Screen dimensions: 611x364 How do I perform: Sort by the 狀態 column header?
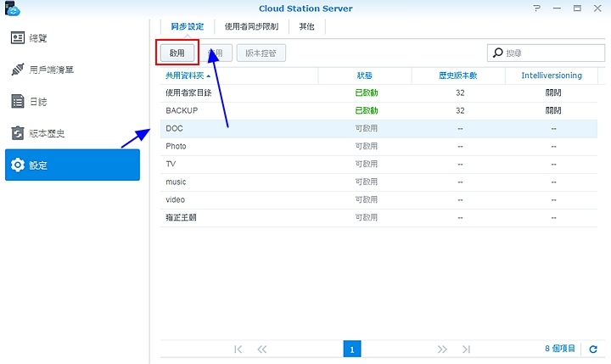pyautogui.click(x=365, y=76)
